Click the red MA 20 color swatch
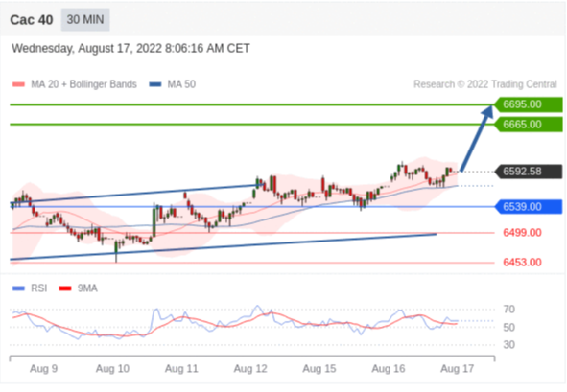The image size is (567, 392). click(x=18, y=84)
